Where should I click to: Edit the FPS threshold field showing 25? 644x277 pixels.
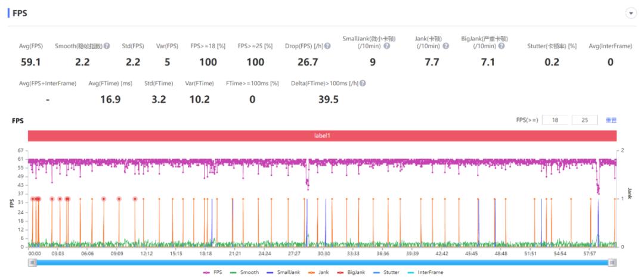584,120
